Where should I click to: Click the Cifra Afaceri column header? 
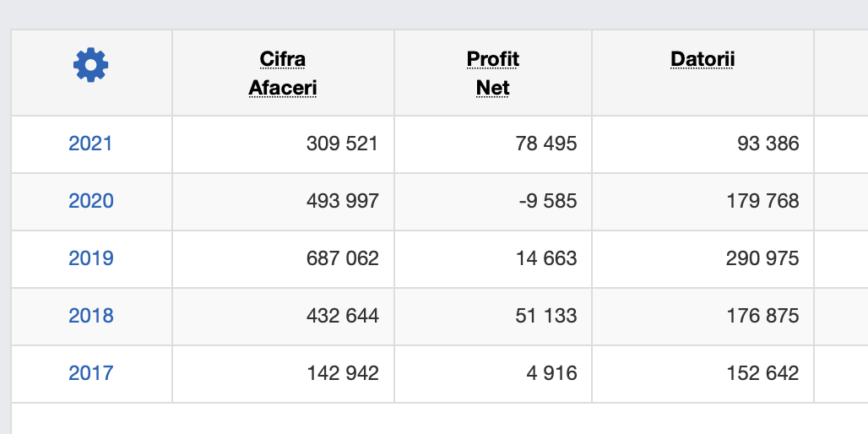coord(283,73)
